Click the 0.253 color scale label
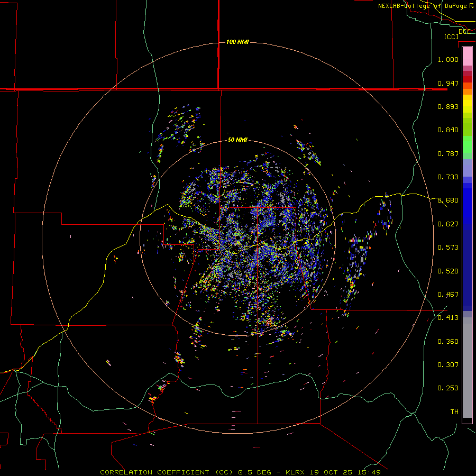Screen dimensions: 476x476 click(x=448, y=388)
